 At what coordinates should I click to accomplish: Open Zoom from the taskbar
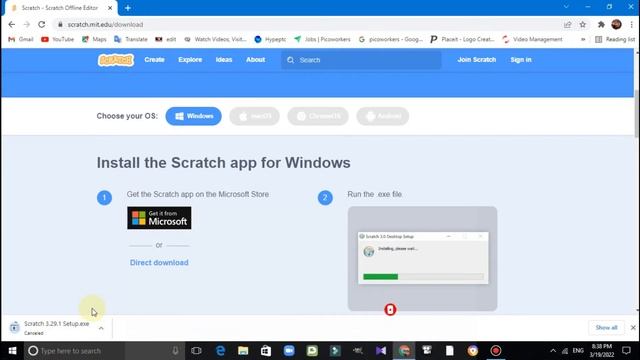click(x=289, y=351)
